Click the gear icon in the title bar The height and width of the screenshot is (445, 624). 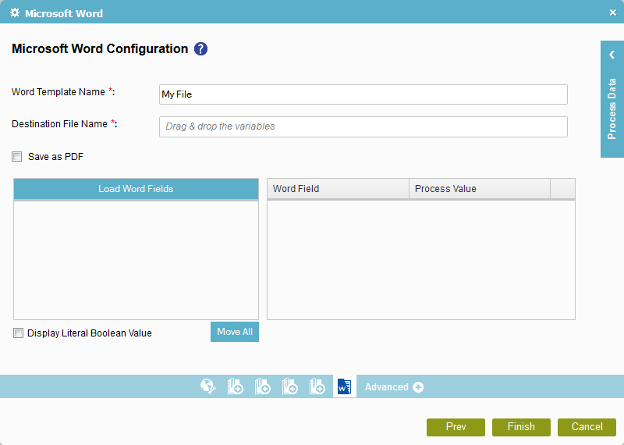(x=15, y=13)
